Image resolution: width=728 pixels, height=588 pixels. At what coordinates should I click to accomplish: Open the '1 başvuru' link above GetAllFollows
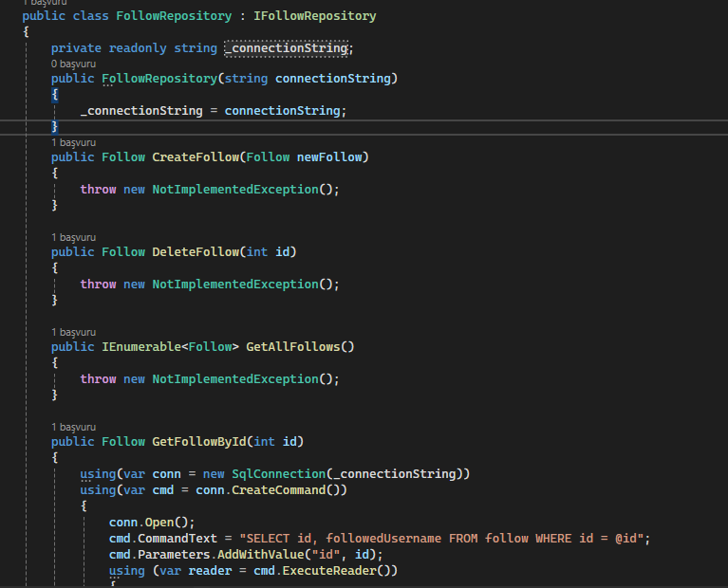click(x=73, y=332)
